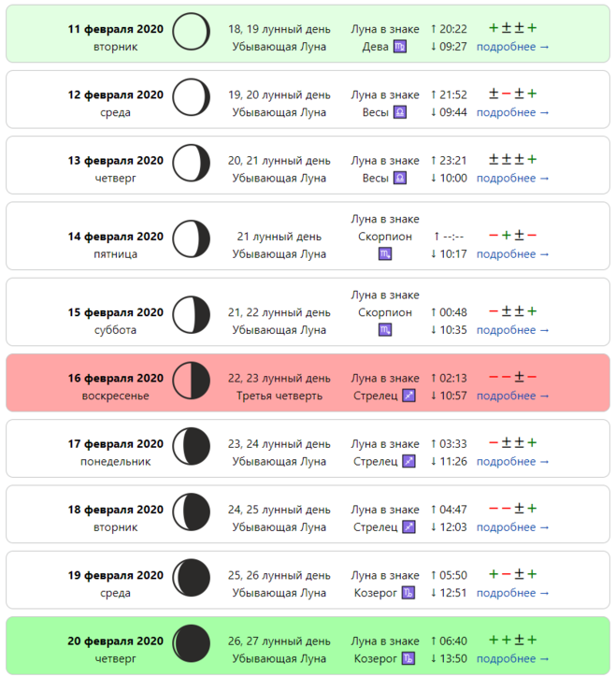
Task: Click the Virgo zodiac icon for 11 февраля
Action: [x=400, y=46]
